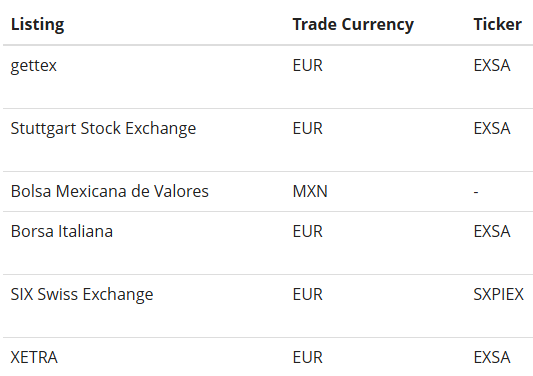Viewport: 533px width, 376px height.
Task: Click the Trade Currency column header
Action: tap(353, 24)
